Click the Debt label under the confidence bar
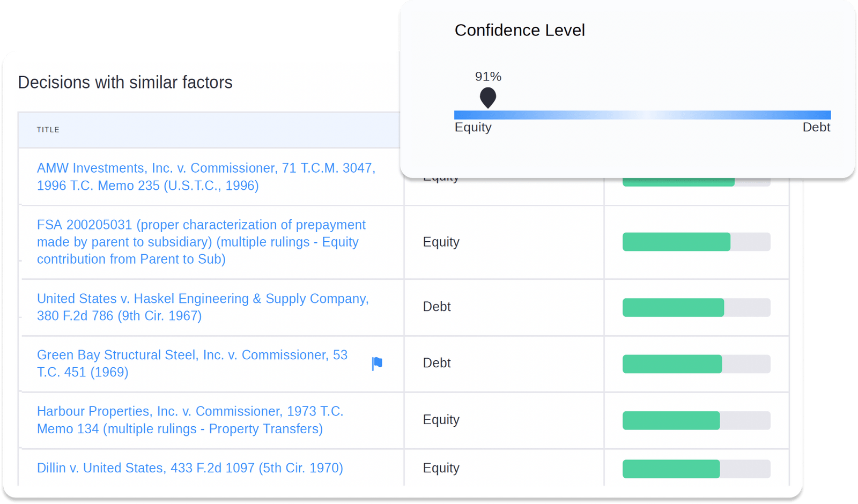The width and height of the screenshot is (858, 504). [x=816, y=127]
